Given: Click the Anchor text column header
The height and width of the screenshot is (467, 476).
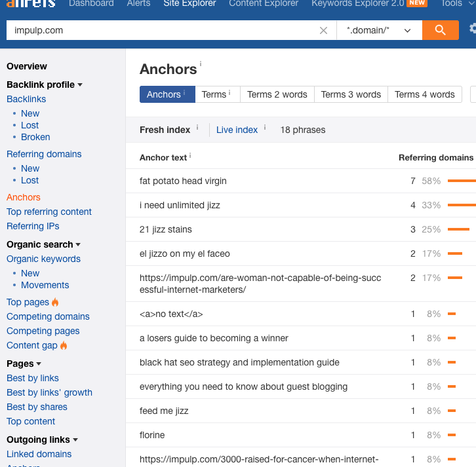Looking at the screenshot, I should click(x=163, y=158).
